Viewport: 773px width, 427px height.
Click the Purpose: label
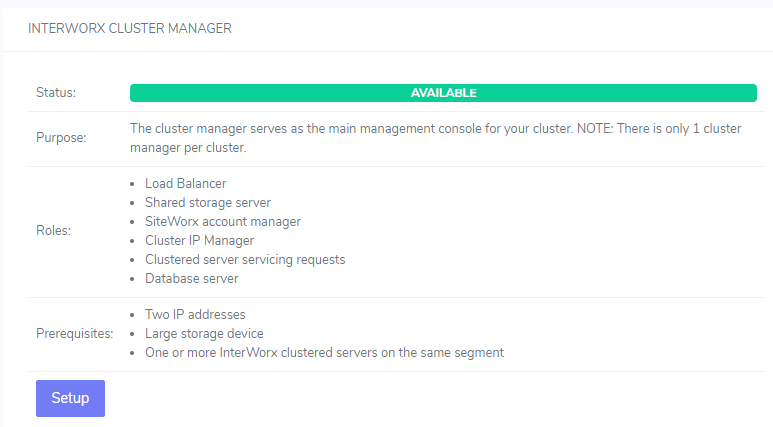pos(61,138)
